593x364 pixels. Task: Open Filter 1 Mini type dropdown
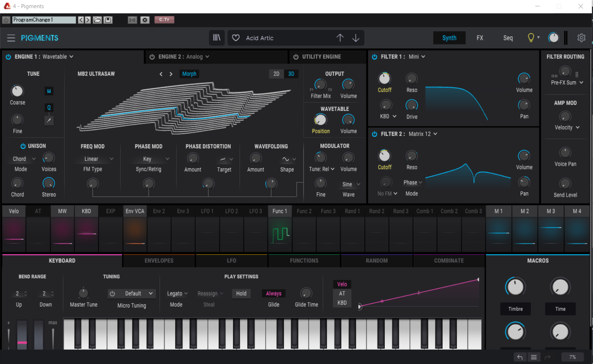(x=417, y=57)
